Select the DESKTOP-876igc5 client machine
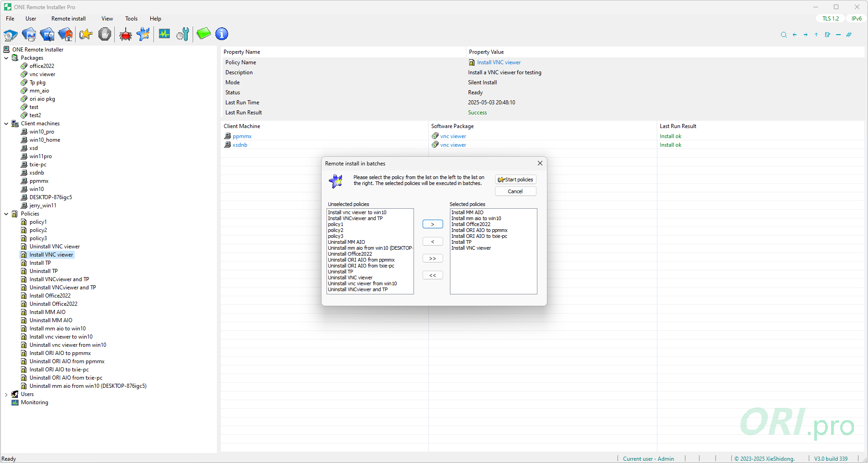This screenshot has height=463, width=868. click(51, 197)
